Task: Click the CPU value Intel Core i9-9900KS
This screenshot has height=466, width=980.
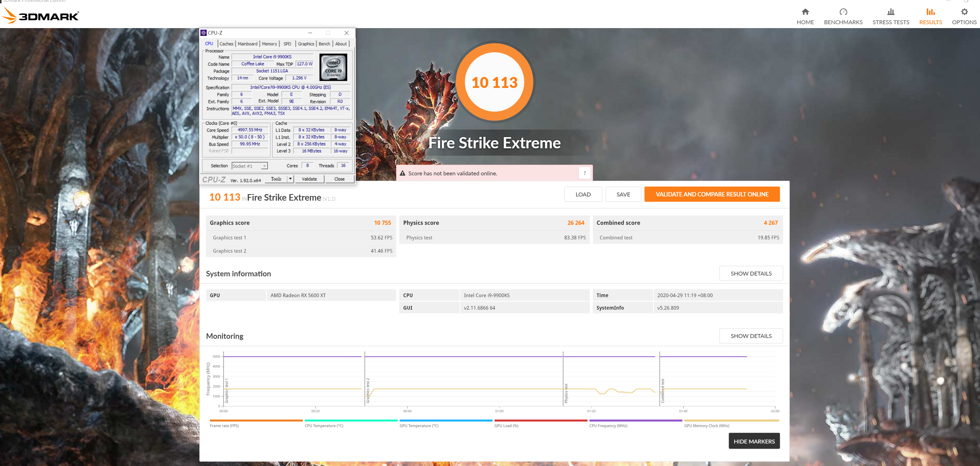Action: point(525,295)
